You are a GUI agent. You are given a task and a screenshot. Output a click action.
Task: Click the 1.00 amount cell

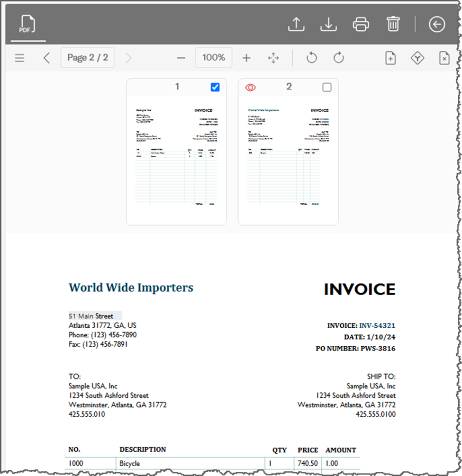[x=341, y=463]
